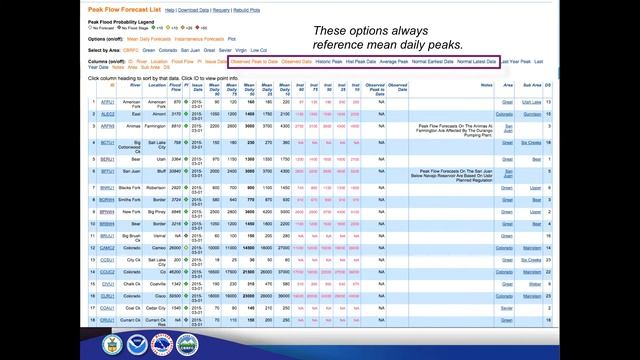Image resolution: width=640 pixels, height=360 pixels.
Task: Sort table by Location column heading
Action: point(157,85)
